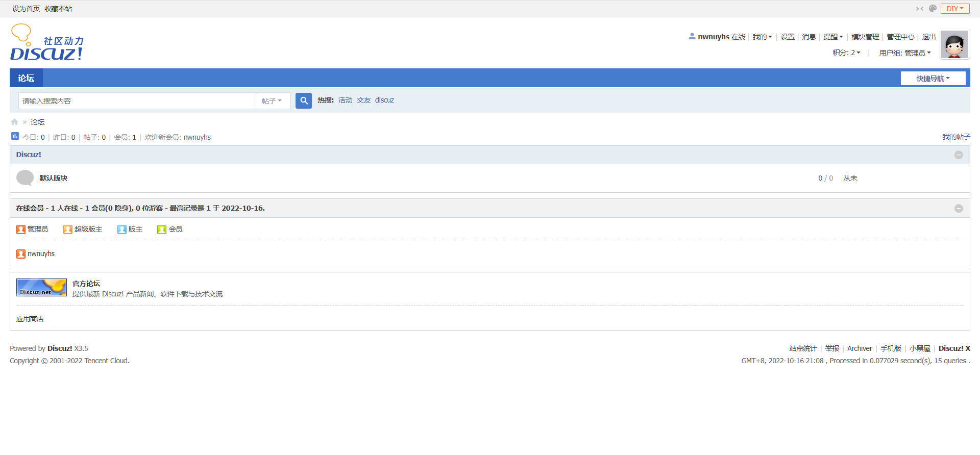This screenshot has width=980, height=455.
Task: Expand the 用户组: 管理员 dropdown
Action: point(905,53)
